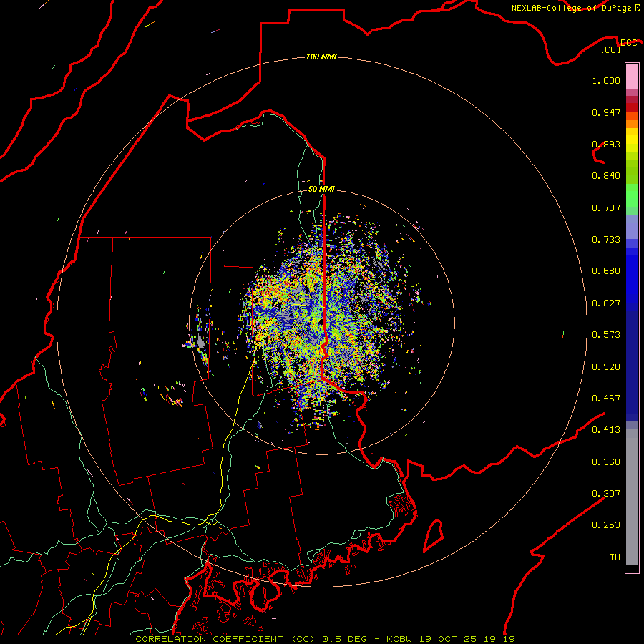
Task: Select the 0.947 legend value
Action: pos(606,112)
